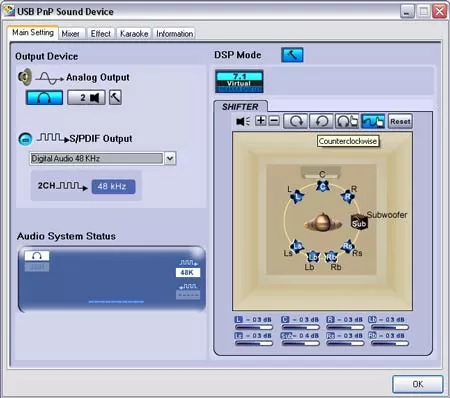
Task: Select the Lb back-left speaker icon
Action: [313, 257]
